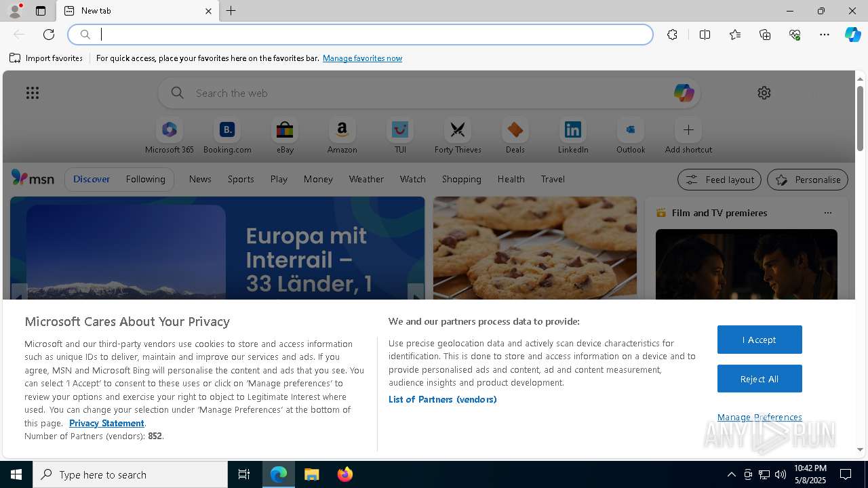Screen dimensions: 868x488
Task: Open Deals shortcut
Action: (x=515, y=136)
